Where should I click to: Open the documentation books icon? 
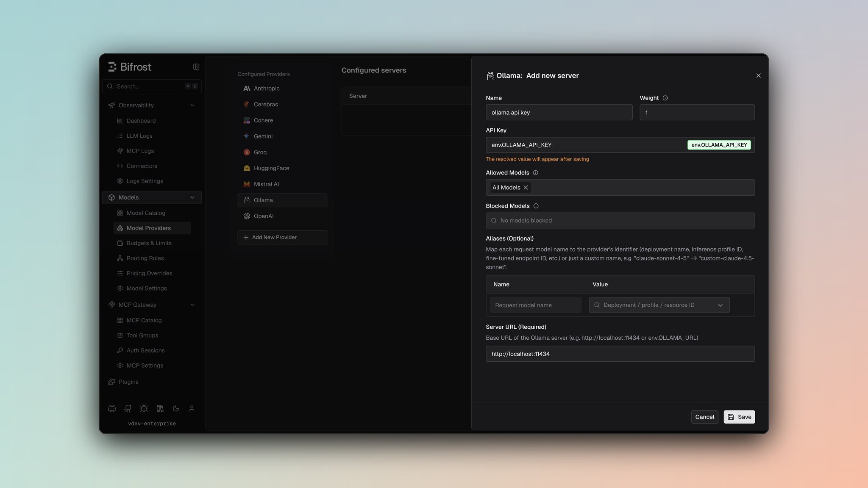pyautogui.click(x=160, y=408)
